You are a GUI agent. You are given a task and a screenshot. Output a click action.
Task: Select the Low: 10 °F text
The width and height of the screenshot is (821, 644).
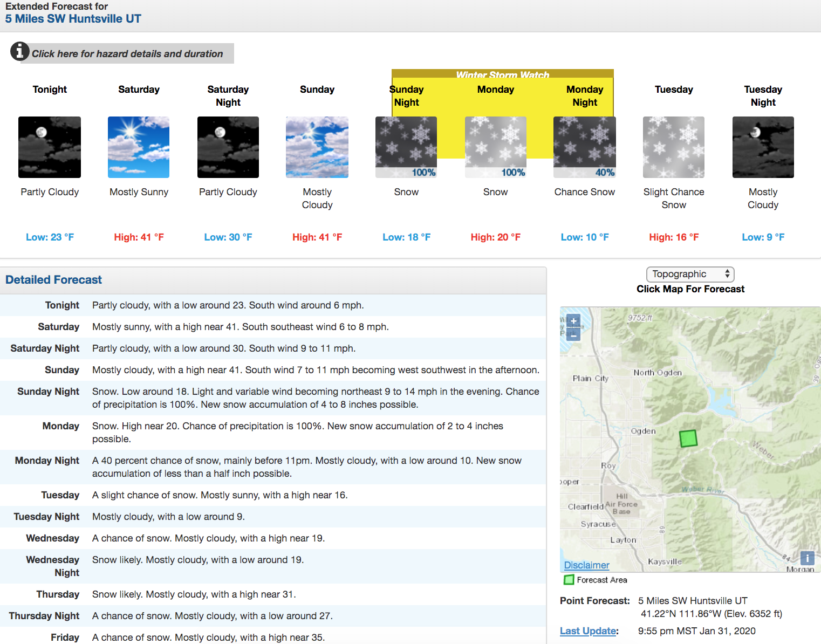click(x=585, y=237)
